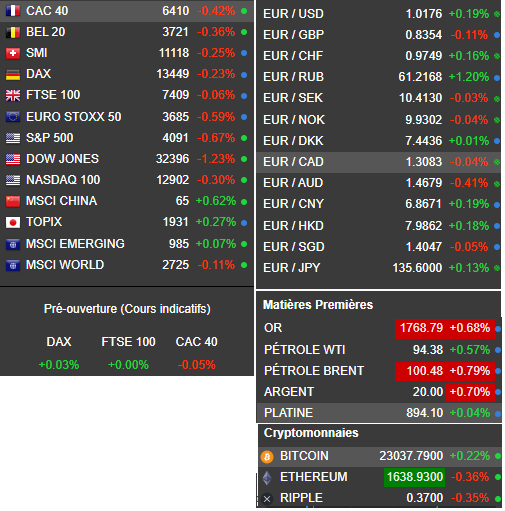Open the DOW JONES index row
The image size is (505, 511).
coord(127,159)
